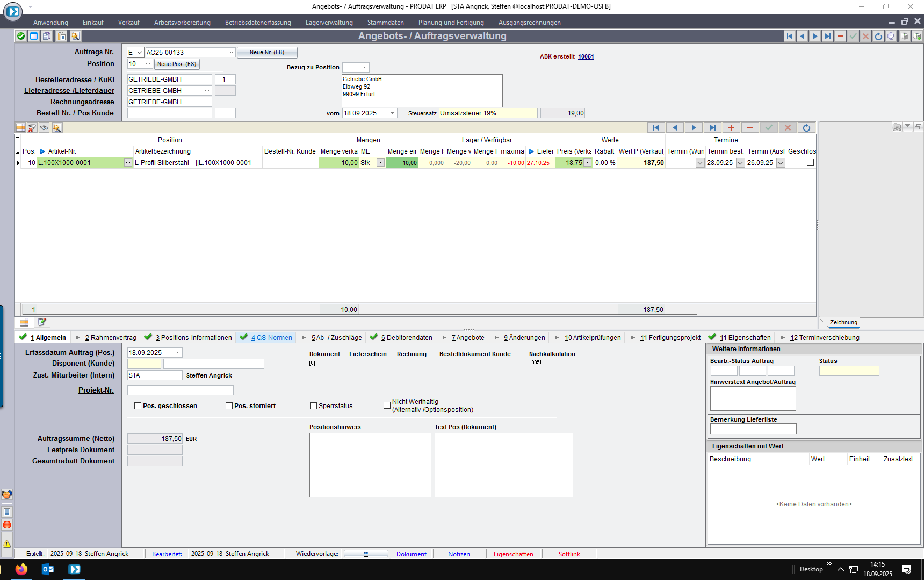Click the green checkmark icon in top toolbar

point(20,36)
